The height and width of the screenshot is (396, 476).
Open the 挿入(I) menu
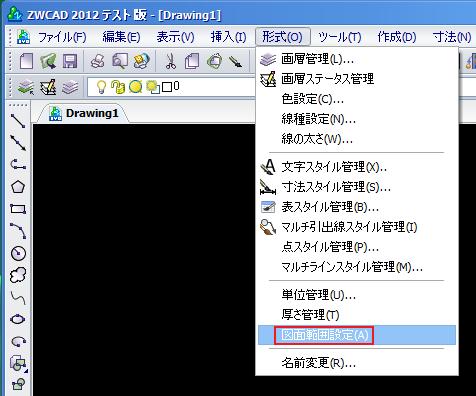click(228, 37)
